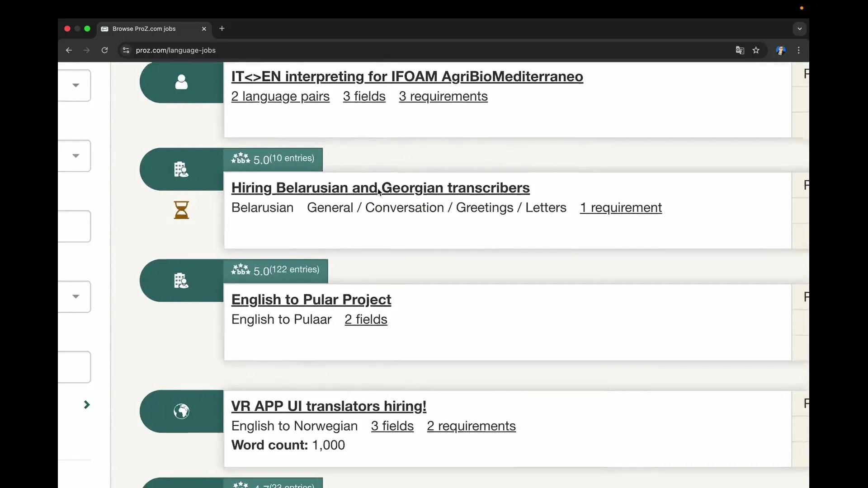Open the browser profile avatar
This screenshot has height=488, width=868.
tap(780, 50)
